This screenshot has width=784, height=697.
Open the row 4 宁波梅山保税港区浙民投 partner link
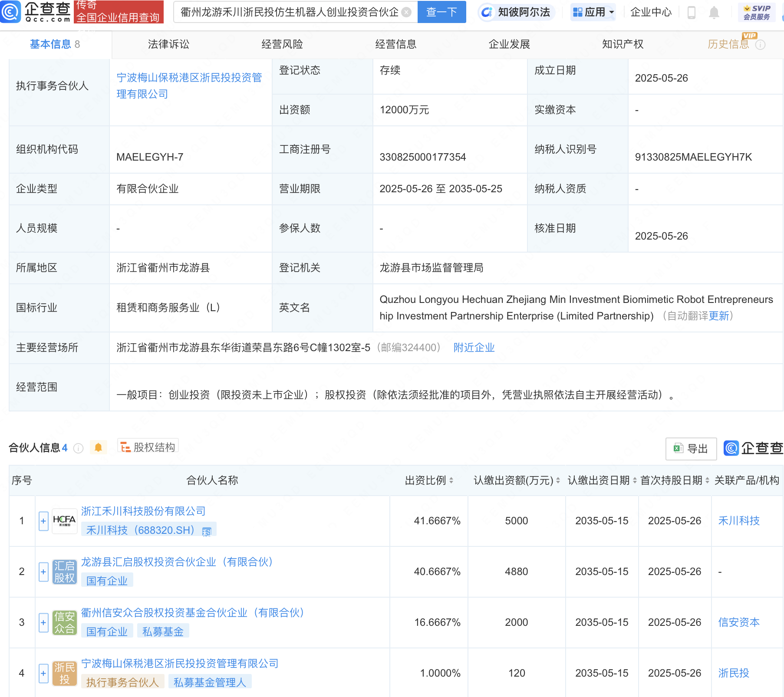pyautogui.click(x=180, y=664)
